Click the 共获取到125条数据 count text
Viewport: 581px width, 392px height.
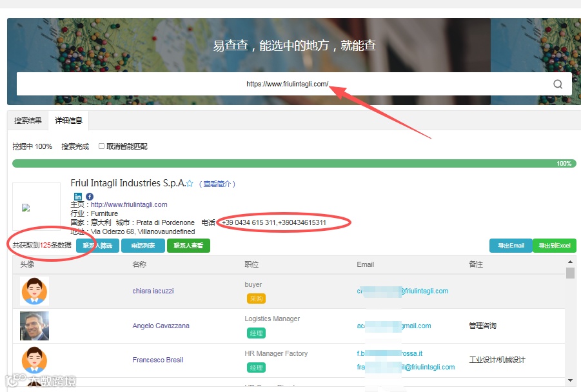coord(42,245)
